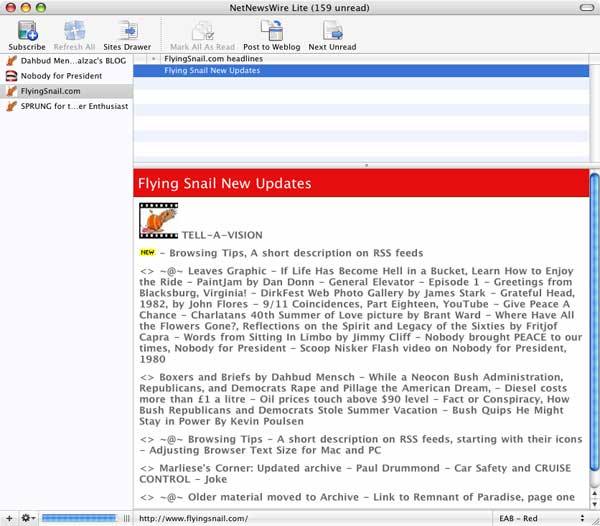
Task: Click the article pane scrollbar thumb
Action: pyautogui.click(x=594, y=322)
